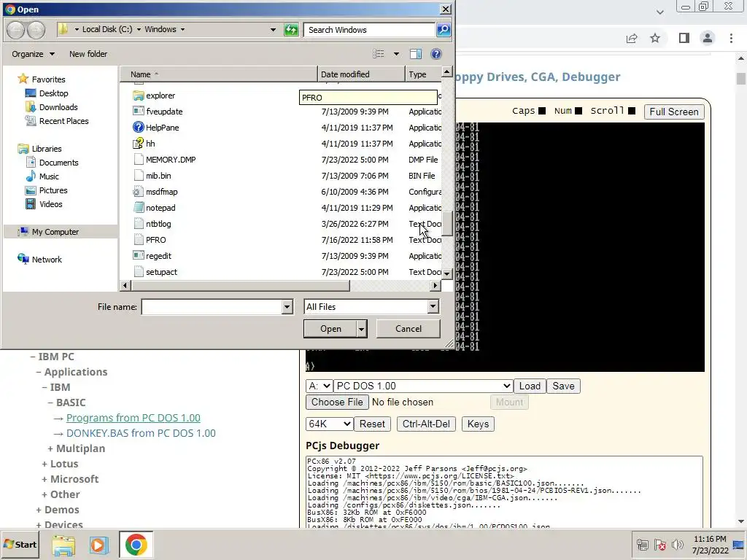Click the Full Screen button
747x560 pixels.
click(673, 112)
